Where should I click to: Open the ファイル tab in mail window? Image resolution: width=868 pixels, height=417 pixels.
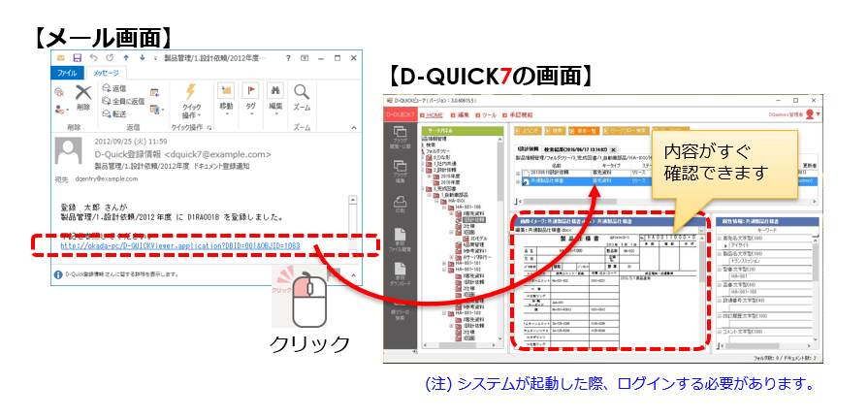pos(68,73)
